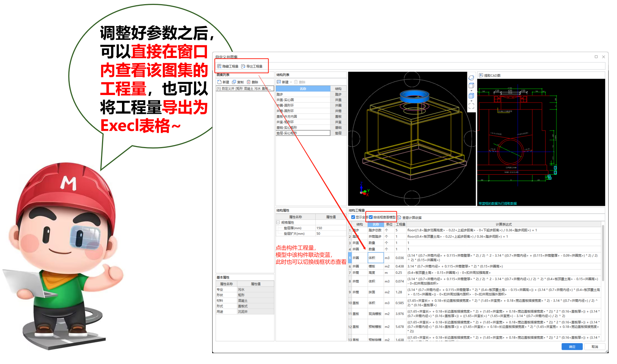Click 提取CAD图 to extract the CAD drawing
617x364 pixels.
point(490,75)
